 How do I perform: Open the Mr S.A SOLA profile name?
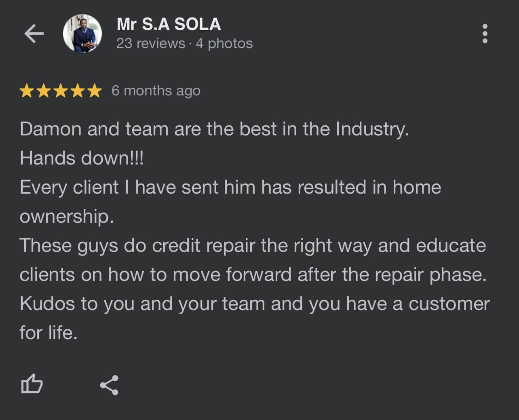coord(169,24)
